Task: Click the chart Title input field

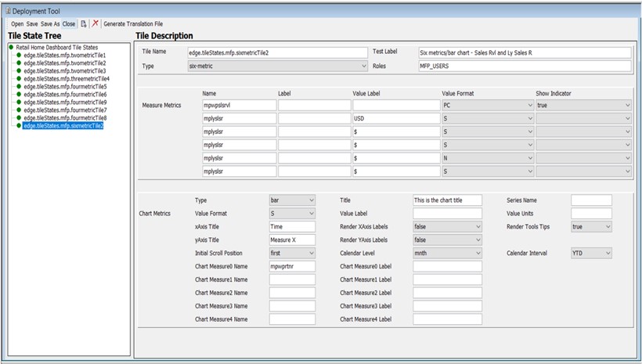Action: point(447,200)
